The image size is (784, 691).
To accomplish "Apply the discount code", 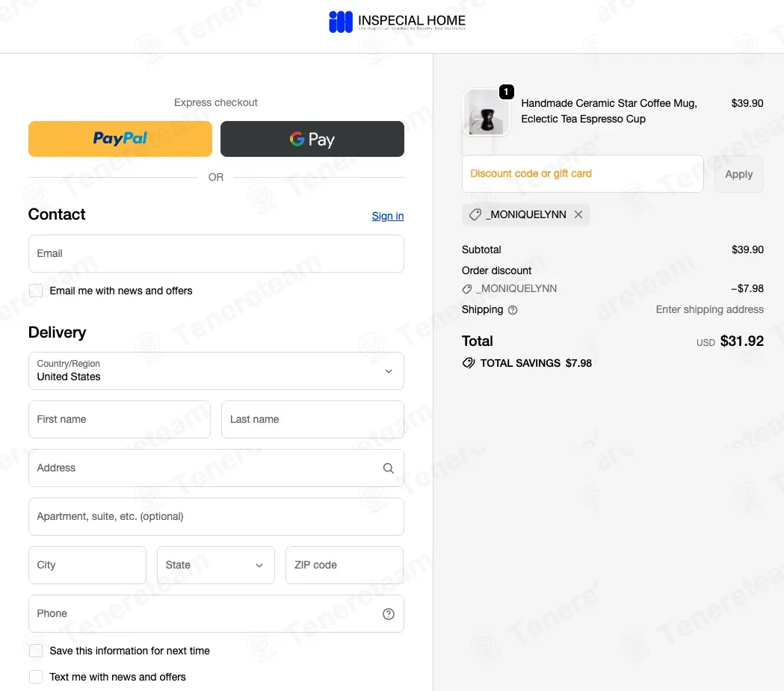I will pos(738,174).
